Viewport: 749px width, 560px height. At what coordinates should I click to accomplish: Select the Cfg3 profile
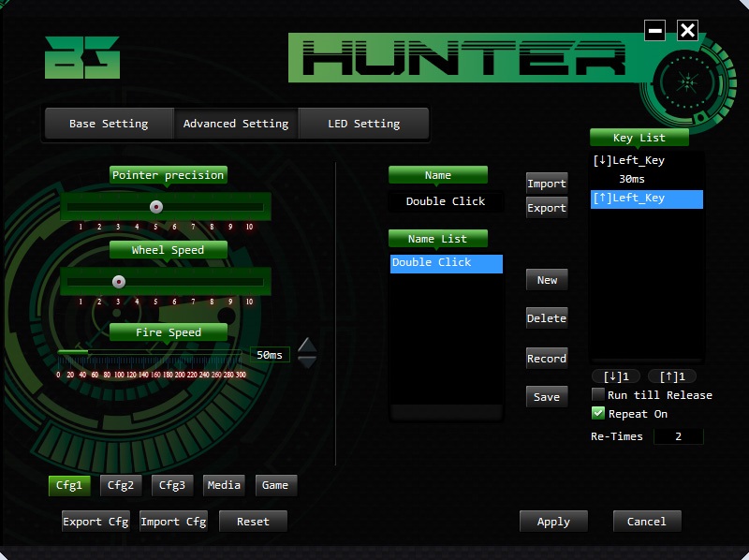[x=172, y=485]
